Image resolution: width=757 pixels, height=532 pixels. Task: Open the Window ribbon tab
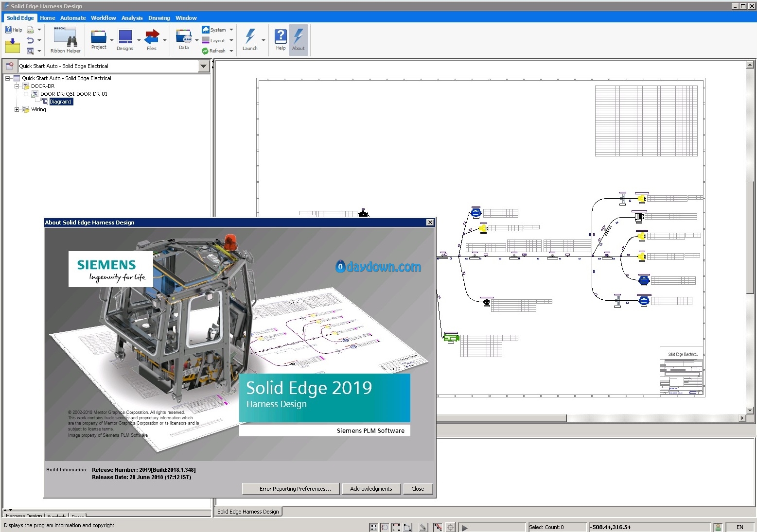point(186,18)
